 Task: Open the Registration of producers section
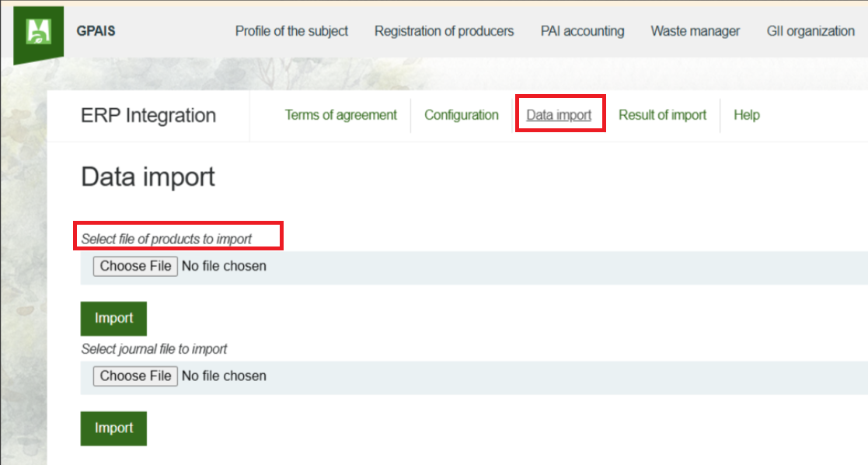click(x=444, y=31)
